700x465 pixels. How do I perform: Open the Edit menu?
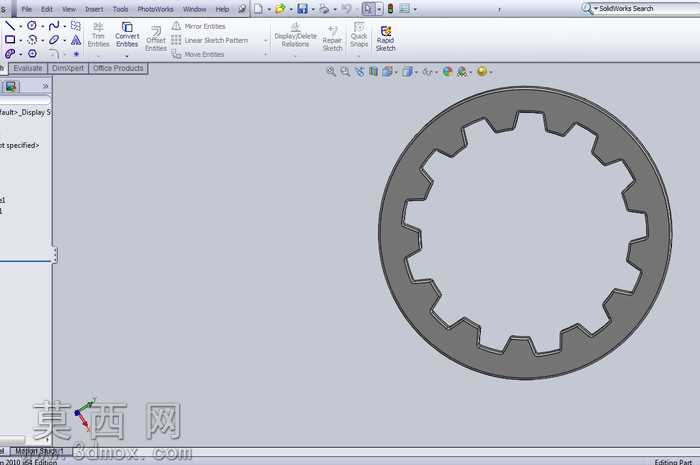point(46,9)
